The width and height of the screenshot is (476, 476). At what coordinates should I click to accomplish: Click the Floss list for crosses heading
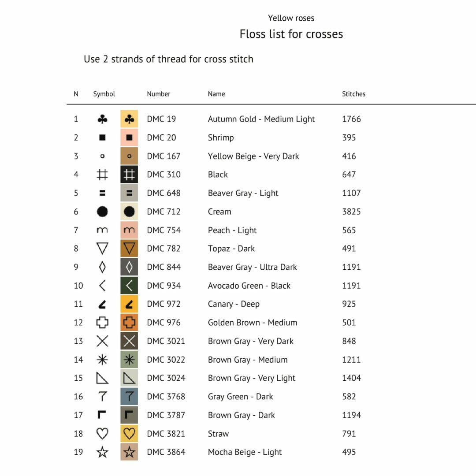(291, 34)
